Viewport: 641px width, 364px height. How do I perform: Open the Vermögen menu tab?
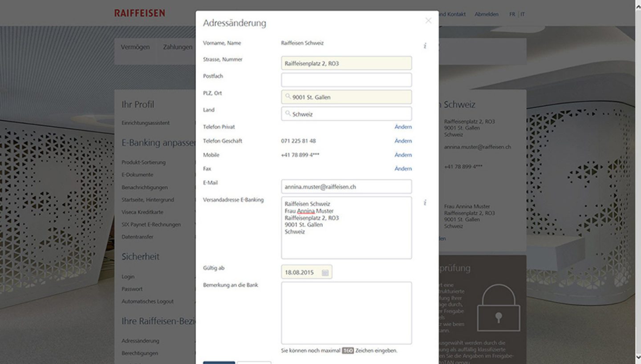tap(135, 47)
